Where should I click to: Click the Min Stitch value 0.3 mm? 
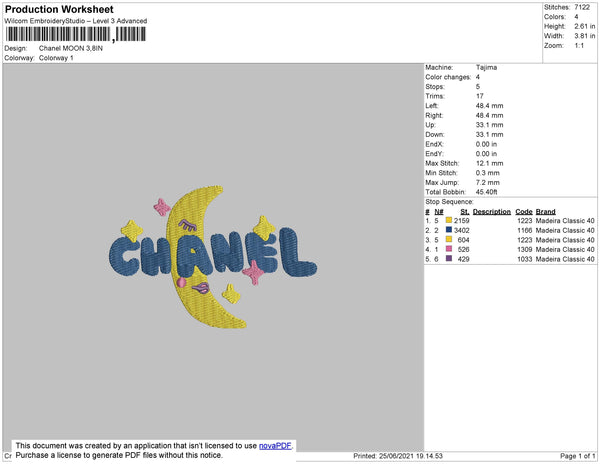pyautogui.click(x=488, y=173)
